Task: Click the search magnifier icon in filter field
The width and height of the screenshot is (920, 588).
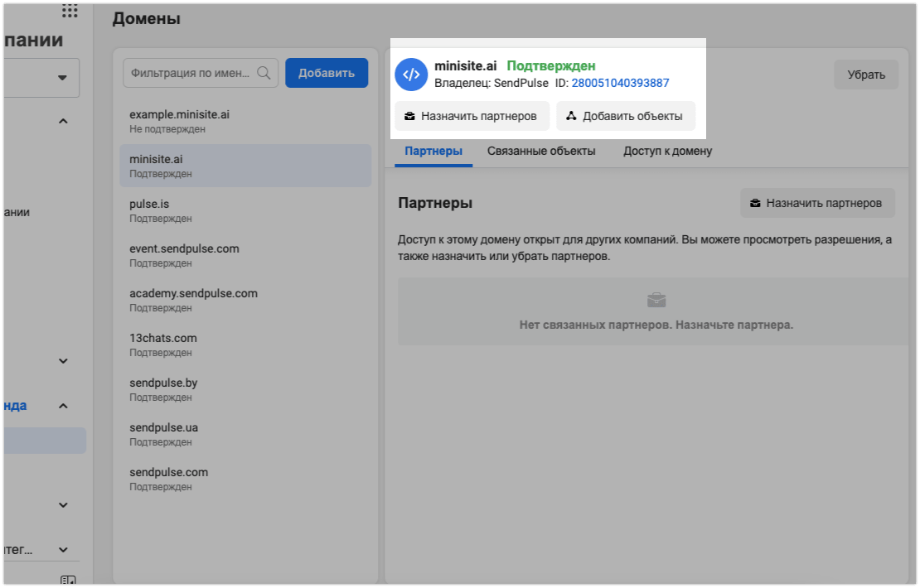Action: click(x=264, y=73)
